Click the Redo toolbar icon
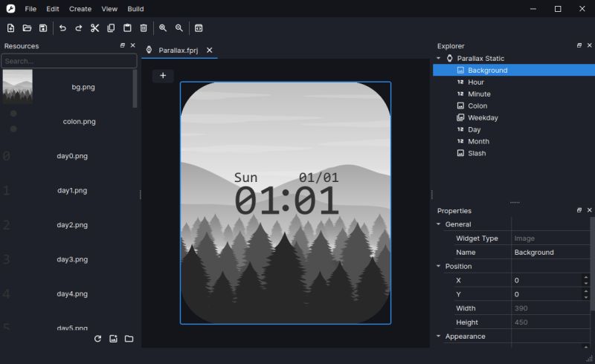 click(x=79, y=28)
